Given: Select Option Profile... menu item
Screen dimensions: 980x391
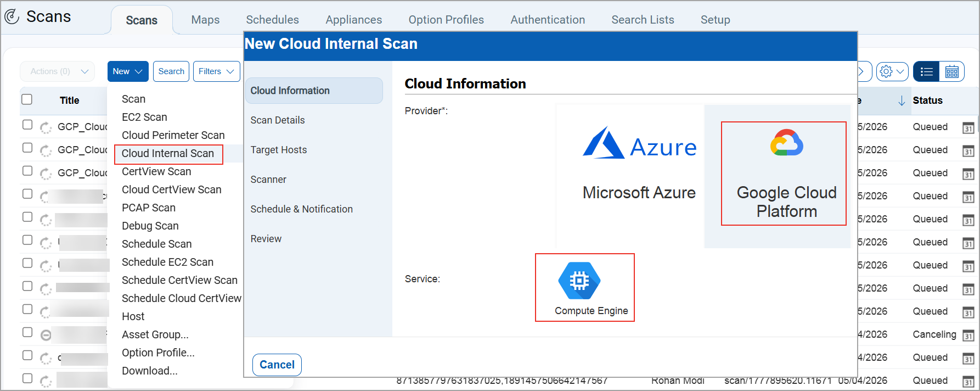Looking at the screenshot, I should click(x=158, y=353).
